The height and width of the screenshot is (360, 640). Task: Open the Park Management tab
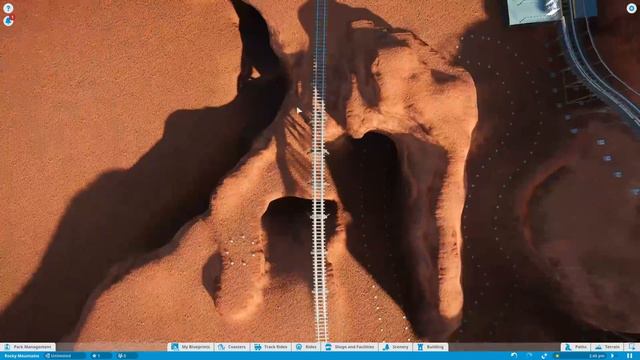pyautogui.click(x=28, y=347)
